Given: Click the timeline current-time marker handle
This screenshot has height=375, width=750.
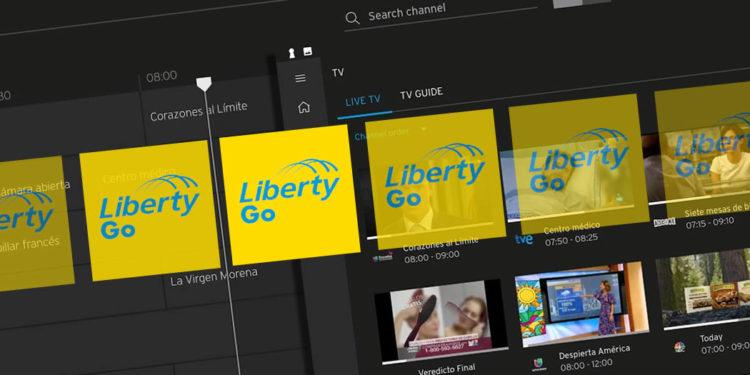Looking at the screenshot, I should click(x=204, y=84).
